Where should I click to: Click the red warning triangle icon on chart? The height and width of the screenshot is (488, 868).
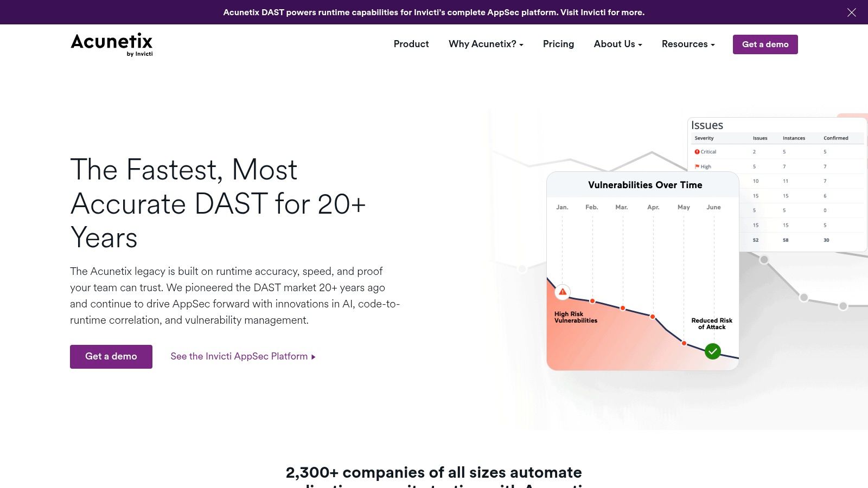(x=563, y=292)
